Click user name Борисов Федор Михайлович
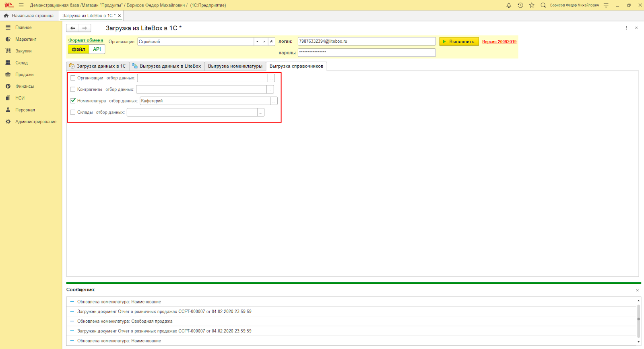The image size is (644, 349). pyautogui.click(x=574, y=5)
